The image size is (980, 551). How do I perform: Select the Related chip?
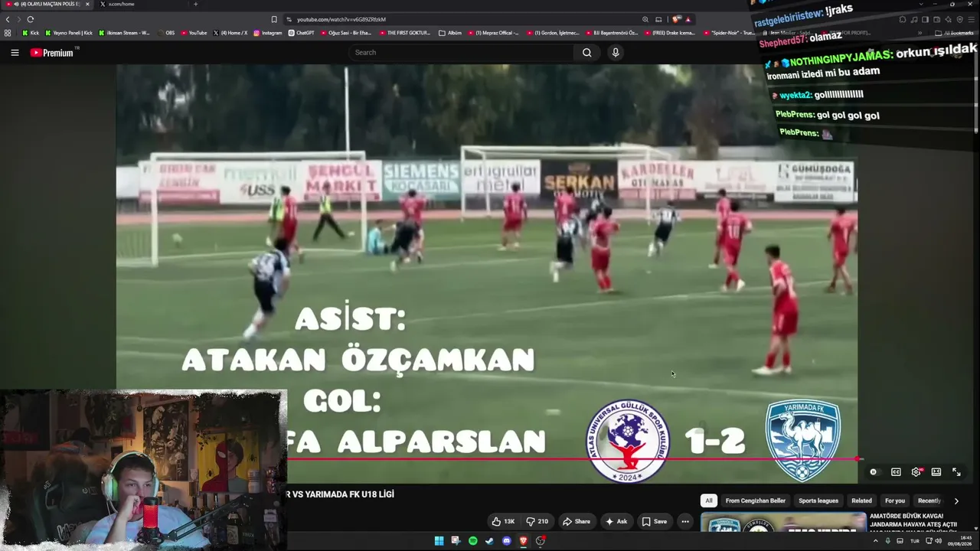coord(861,500)
